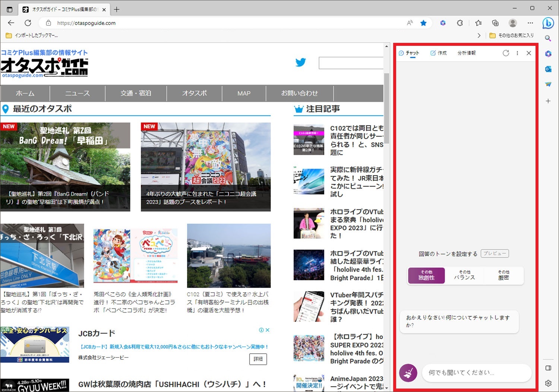The image size is (559, 392).
Task: Click the 何でも聞いてください chat input field
Action: (477, 373)
